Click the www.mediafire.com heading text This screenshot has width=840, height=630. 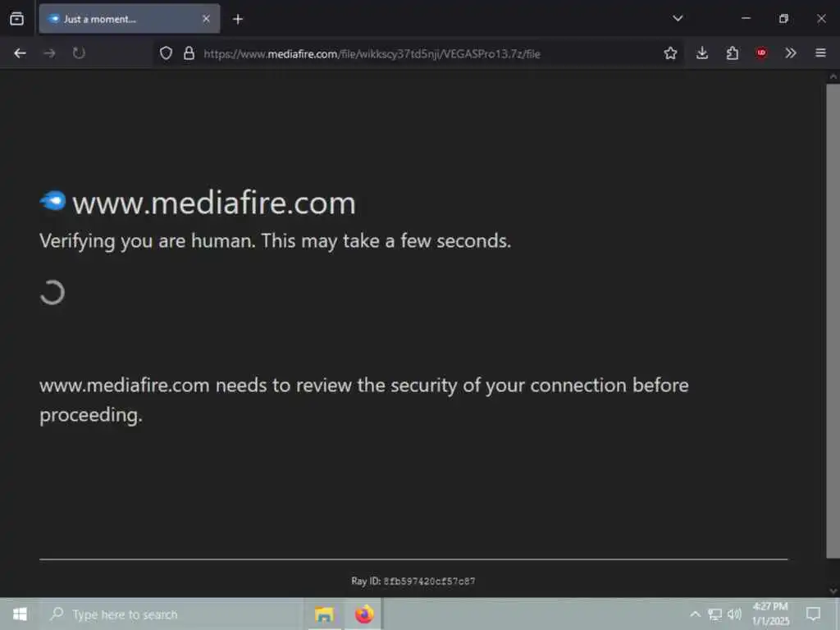pos(214,203)
